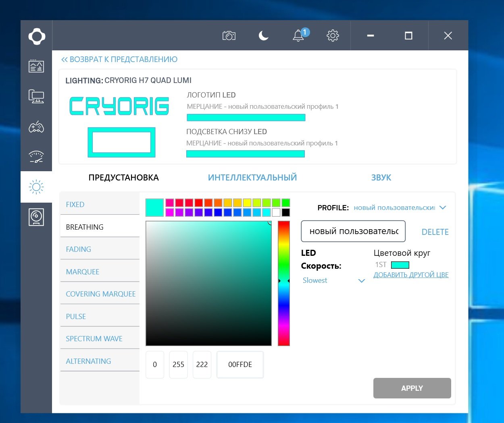Viewport: 504px width, 423px height.
Task: Switch to the ИНТЕЛЛЕКТУАЛЬНЫЙ tab
Action: click(252, 178)
